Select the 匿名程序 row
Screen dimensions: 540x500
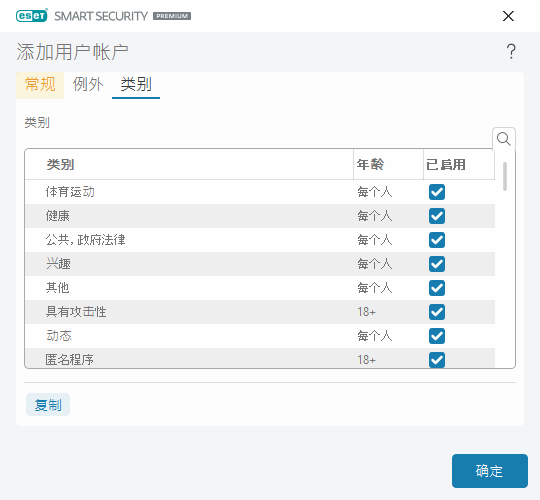tap(260, 358)
